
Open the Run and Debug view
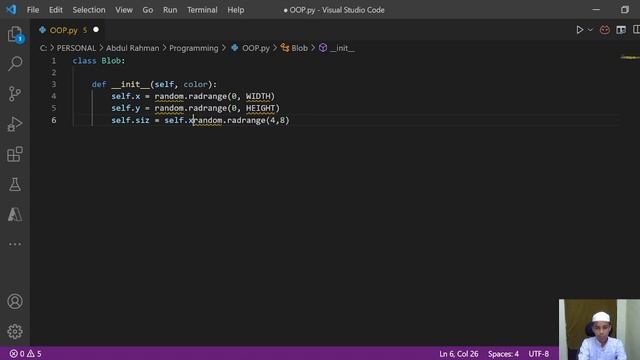[15, 124]
